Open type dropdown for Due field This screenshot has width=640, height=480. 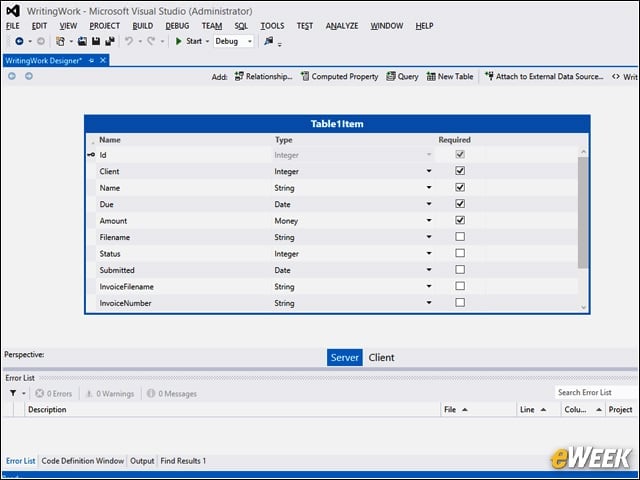[429, 204]
